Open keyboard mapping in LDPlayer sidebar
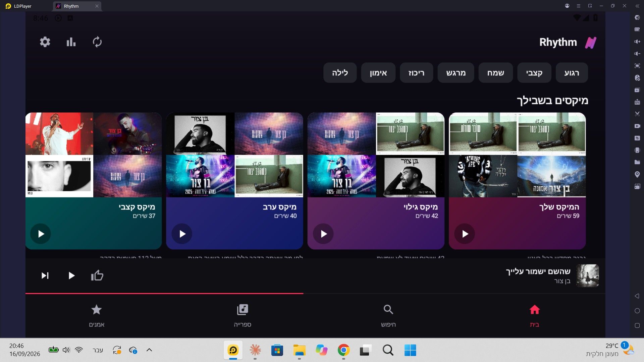The image size is (644, 362). tap(637, 29)
